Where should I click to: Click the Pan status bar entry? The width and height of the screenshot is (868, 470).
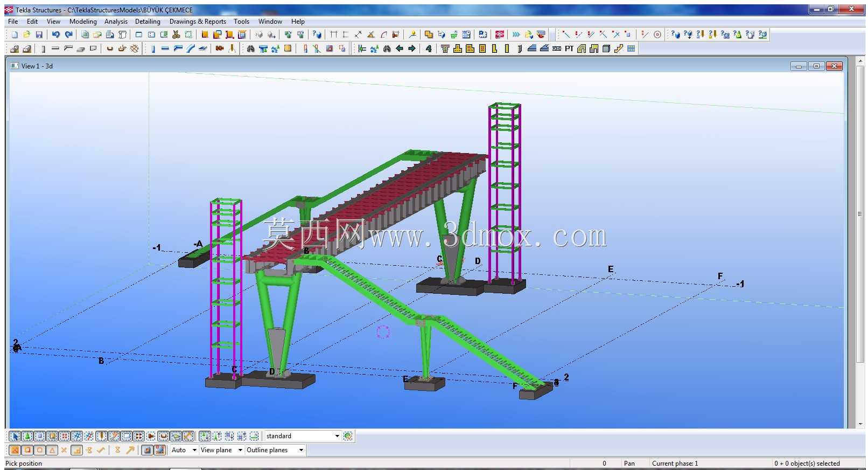[x=629, y=464]
